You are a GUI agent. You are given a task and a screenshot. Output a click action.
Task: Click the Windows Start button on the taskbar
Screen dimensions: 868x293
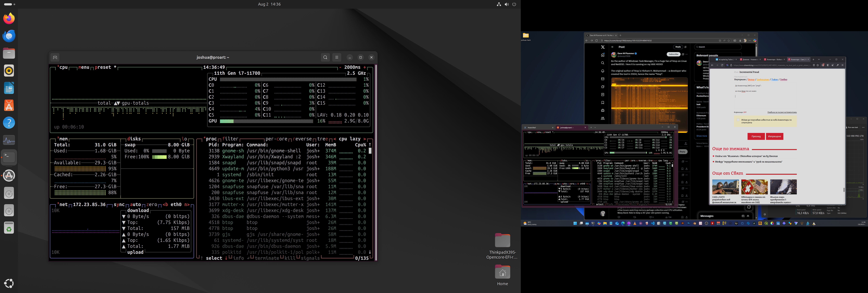575,223
